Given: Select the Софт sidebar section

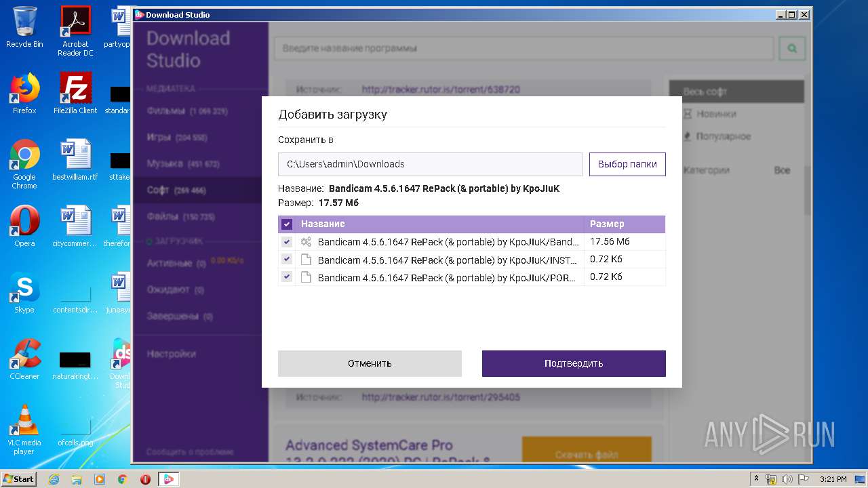Looking at the screenshot, I should pyautogui.click(x=197, y=190).
